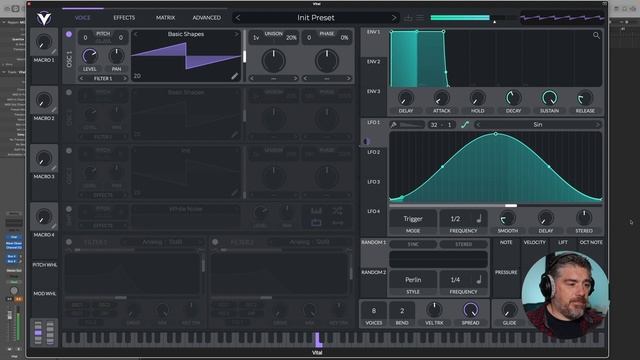
Task: Select previous LFO shape arrow
Action: (x=478, y=125)
